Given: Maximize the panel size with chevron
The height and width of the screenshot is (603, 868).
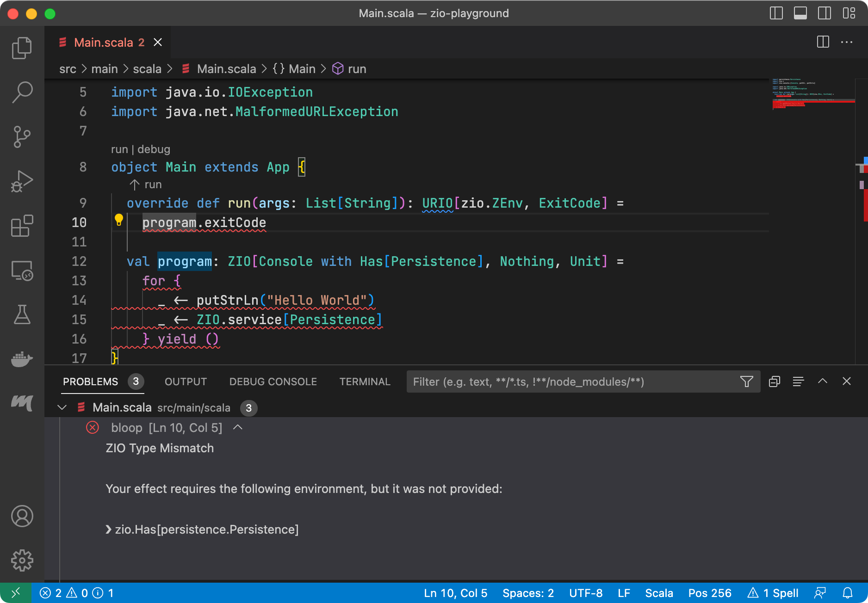Looking at the screenshot, I should coord(823,381).
